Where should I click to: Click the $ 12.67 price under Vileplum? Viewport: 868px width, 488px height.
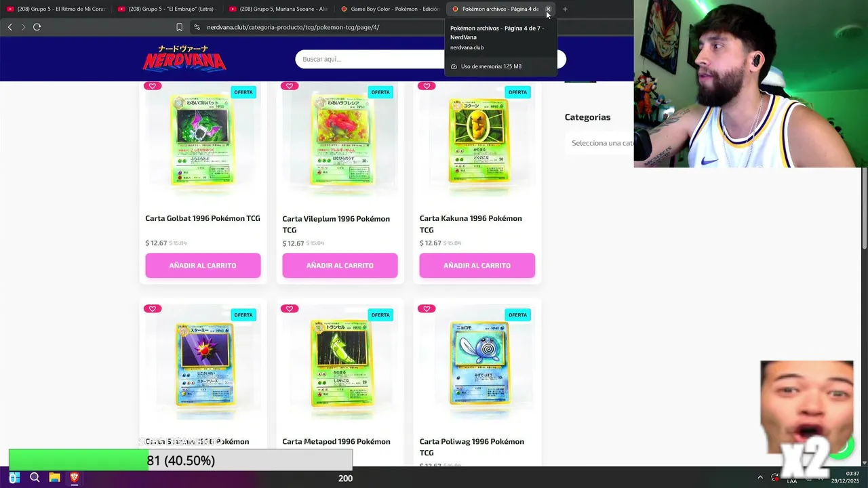point(293,243)
